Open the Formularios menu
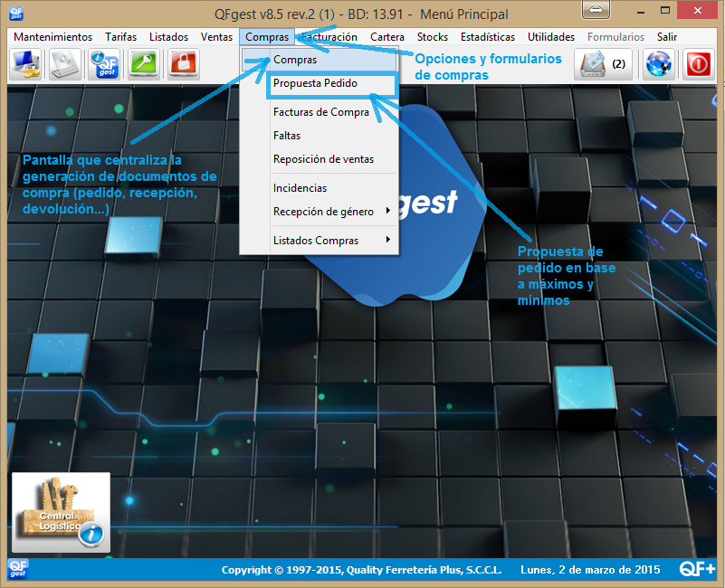Screen dimensions: 725x588 tap(615, 37)
